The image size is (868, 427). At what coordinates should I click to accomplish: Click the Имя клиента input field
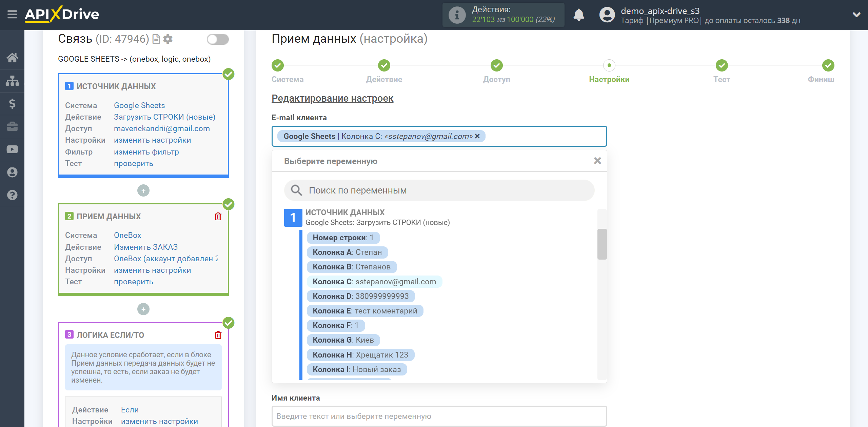[x=439, y=416]
